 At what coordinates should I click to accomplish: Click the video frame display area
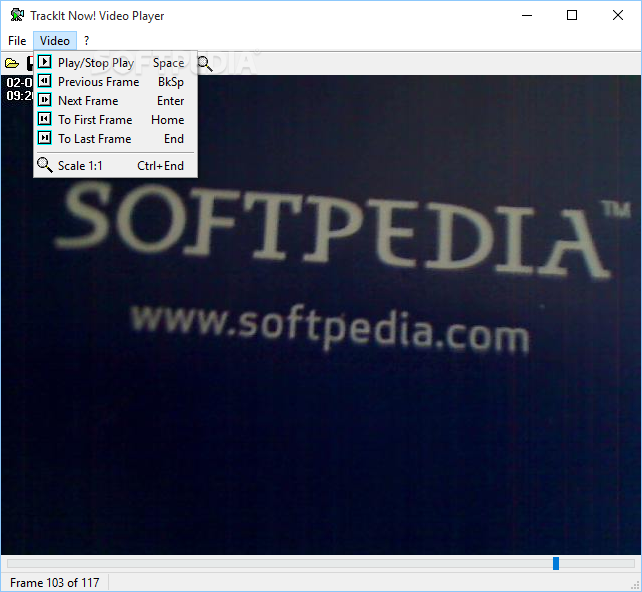(x=321, y=315)
